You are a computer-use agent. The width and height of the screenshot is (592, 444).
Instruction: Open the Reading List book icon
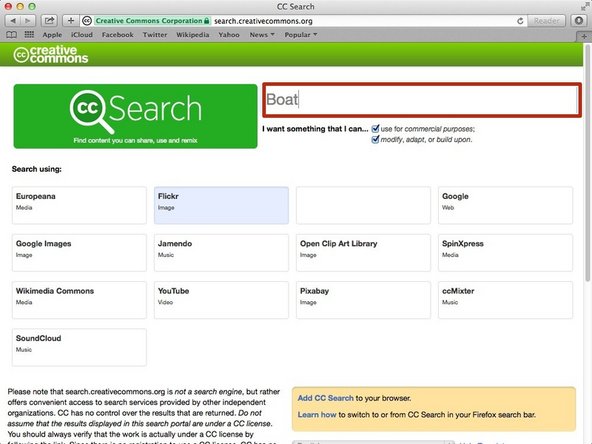[11, 35]
